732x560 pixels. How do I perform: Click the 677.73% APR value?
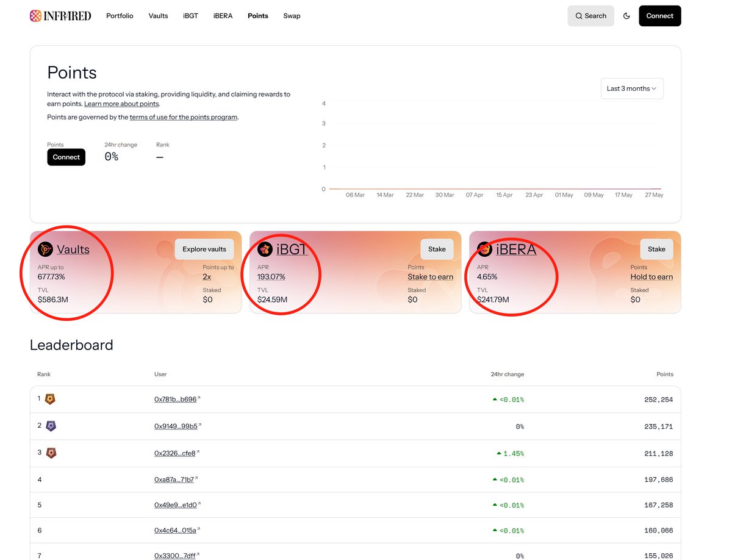tap(51, 277)
